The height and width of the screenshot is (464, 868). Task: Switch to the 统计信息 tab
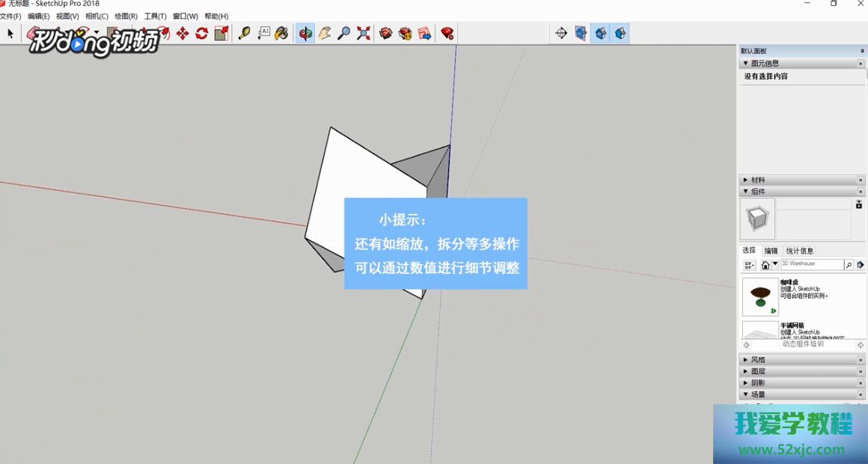[799, 251]
